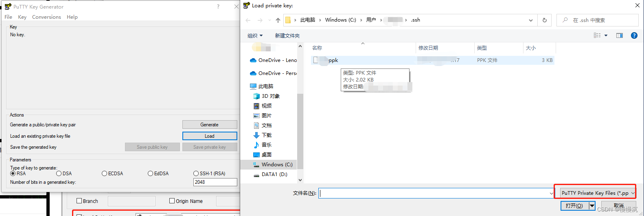This screenshot has width=644, height=216.
Task: Open 桌面 folder in navigation pane
Action: click(262, 155)
